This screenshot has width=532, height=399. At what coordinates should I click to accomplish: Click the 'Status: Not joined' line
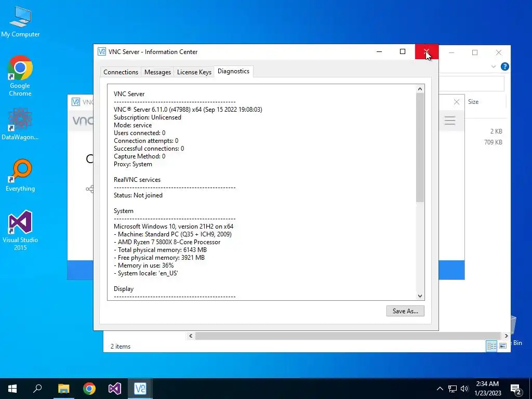[138, 195]
